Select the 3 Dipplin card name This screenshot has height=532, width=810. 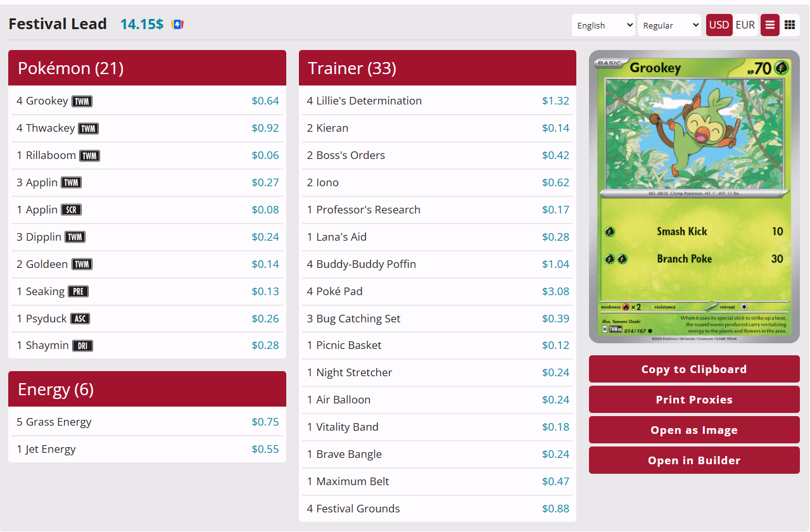coord(39,237)
